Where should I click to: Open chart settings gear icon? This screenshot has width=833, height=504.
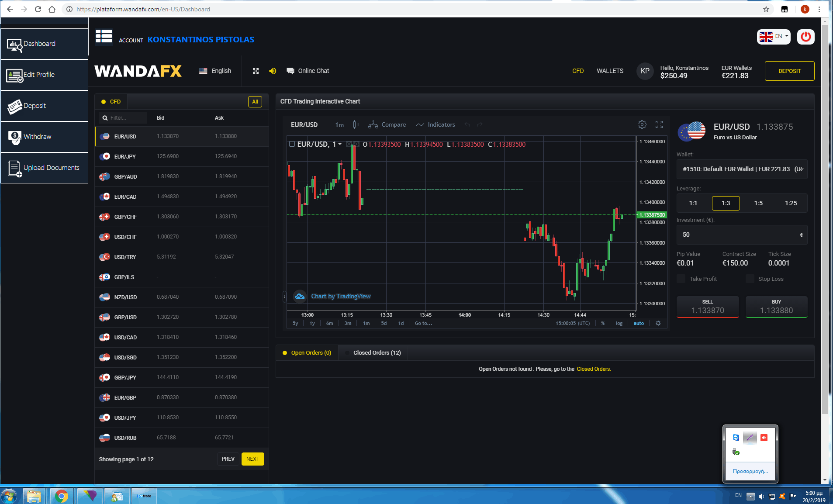[x=642, y=124]
